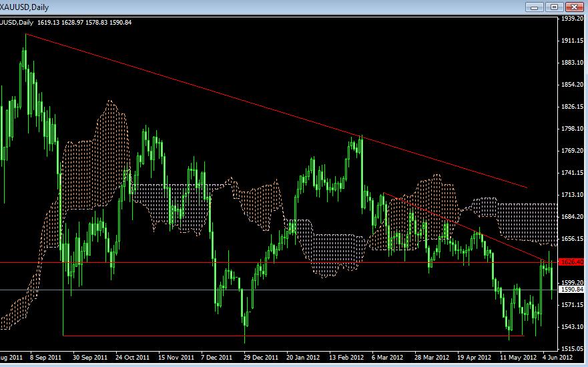This screenshot has height=367, width=588.
Task: Click the 24 Oct 2011 date label
Action: click(x=132, y=357)
